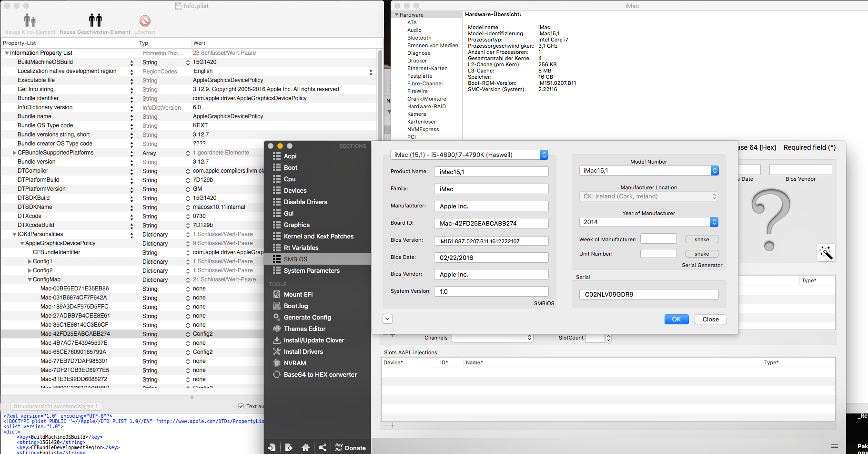Click the home icon in Clover's bottom bar
Screen dimensions: 868x454
point(306,447)
